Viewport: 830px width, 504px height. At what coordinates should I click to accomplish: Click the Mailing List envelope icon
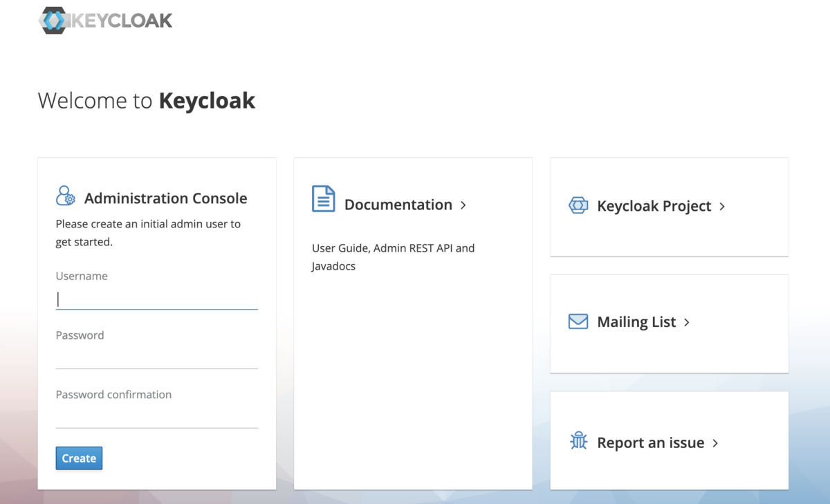[x=578, y=321]
